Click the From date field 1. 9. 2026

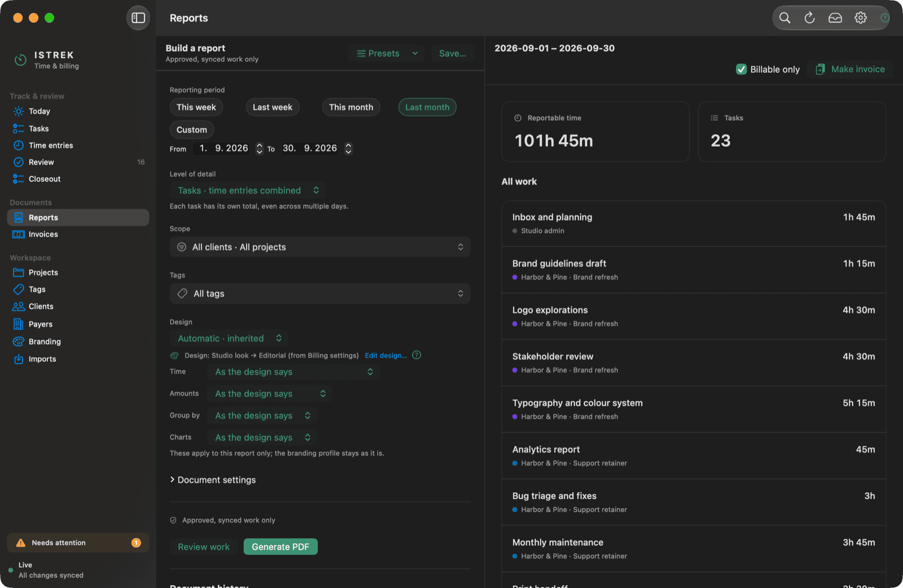pos(223,148)
